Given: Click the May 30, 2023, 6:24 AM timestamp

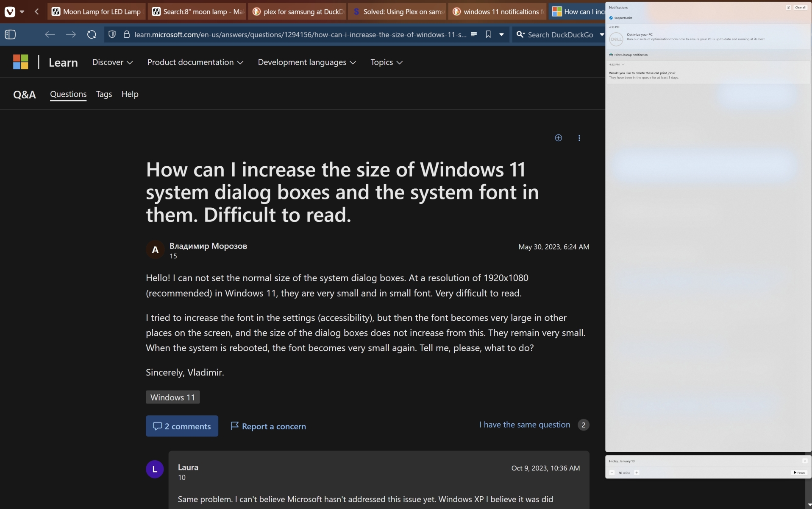Looking at the screenshot, I should [553, 247].
